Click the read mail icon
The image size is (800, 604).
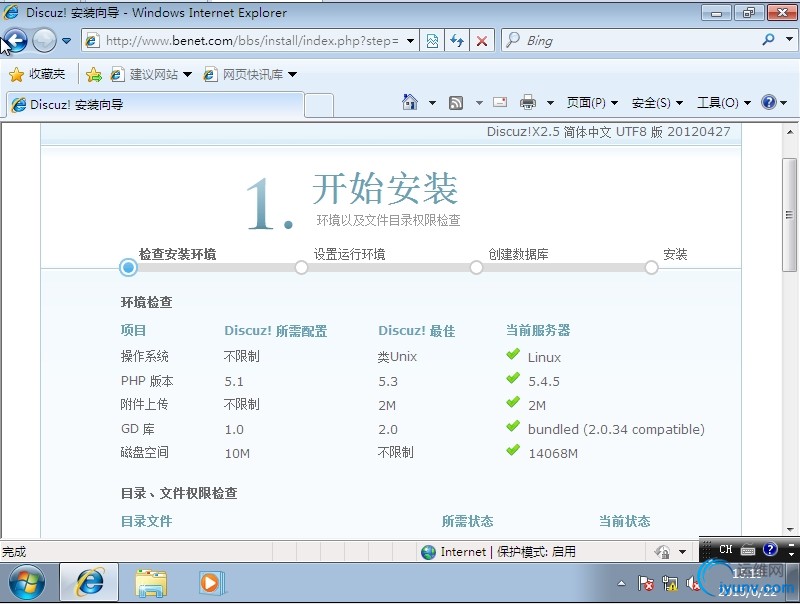coord(500,102)
